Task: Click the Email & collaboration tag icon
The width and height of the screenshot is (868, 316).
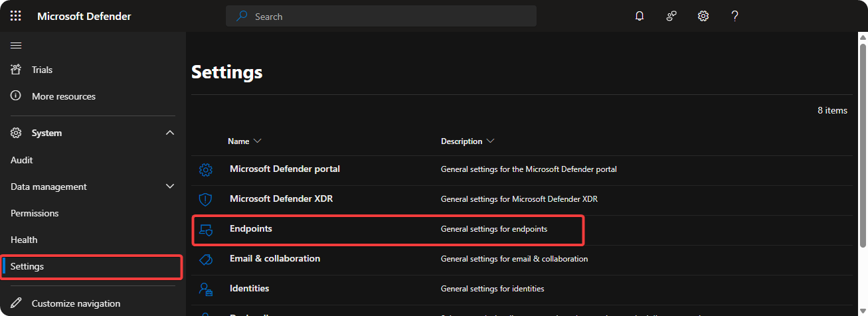Action: pyautogui.click(x=206, y=259)
